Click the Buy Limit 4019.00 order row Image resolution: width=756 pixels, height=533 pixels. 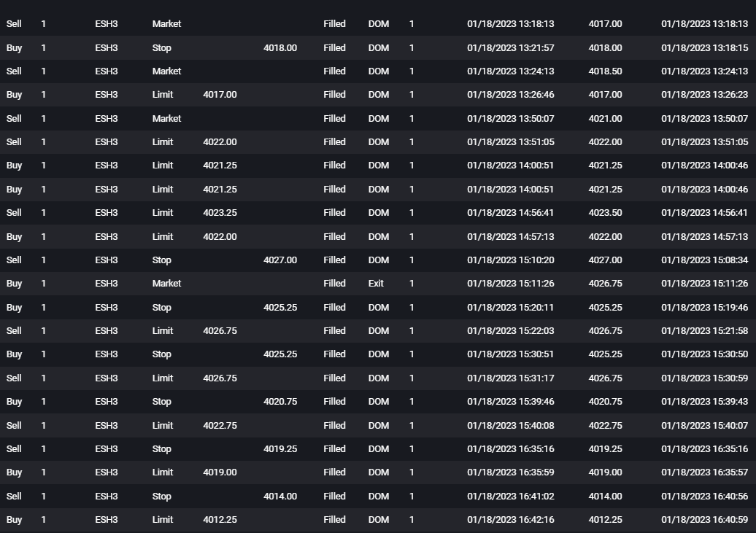pos(378,472)
